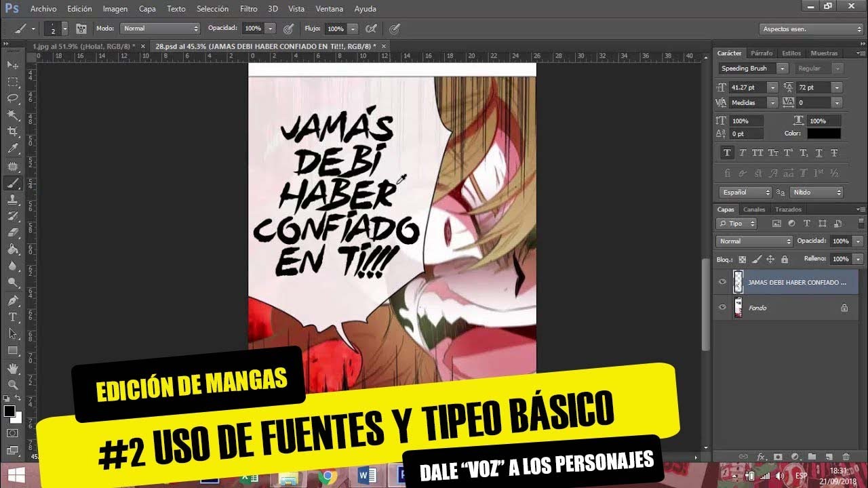The height and width of the screenshot is (488, 868).
Task: Select the Rectangle shape tool
Action: click(x=13, y=351)
